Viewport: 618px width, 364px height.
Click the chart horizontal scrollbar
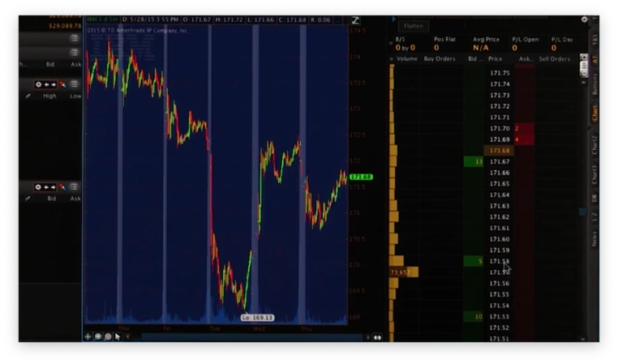click(243, 337)
